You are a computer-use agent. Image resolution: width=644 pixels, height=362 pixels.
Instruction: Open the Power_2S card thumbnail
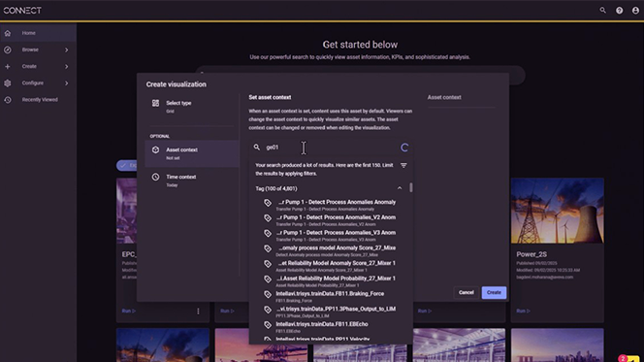(x=558, y=211)
